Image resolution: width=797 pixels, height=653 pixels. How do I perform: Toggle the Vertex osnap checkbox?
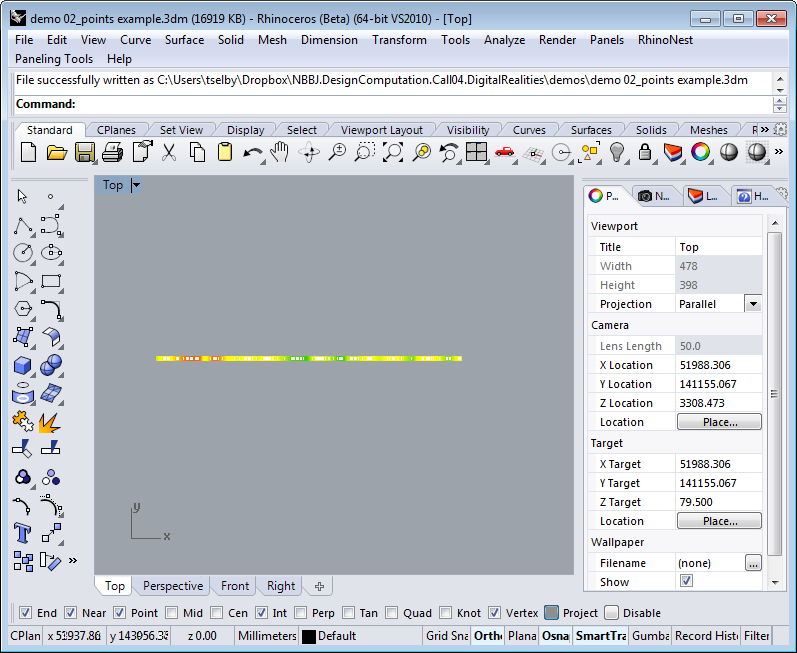(494, 613)
